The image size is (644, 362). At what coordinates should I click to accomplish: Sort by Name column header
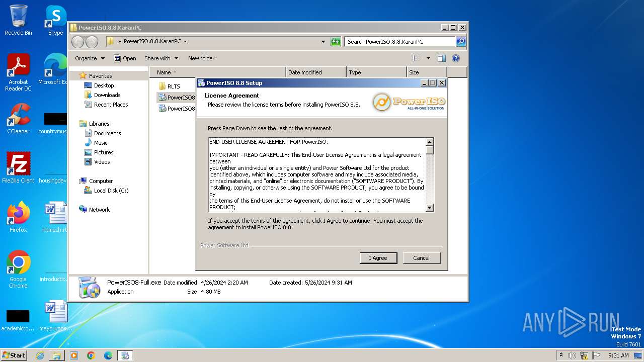point(217,72)
